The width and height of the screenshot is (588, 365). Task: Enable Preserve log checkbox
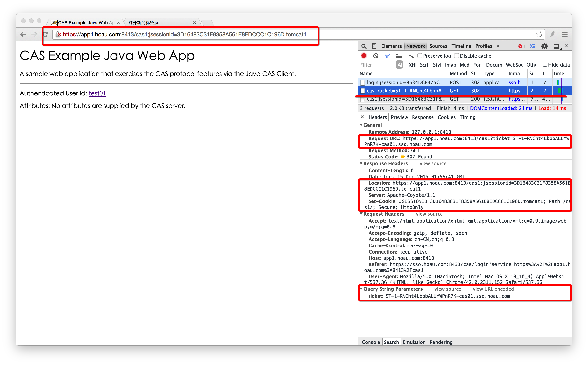pyautogui.click(x=420, y=56)
